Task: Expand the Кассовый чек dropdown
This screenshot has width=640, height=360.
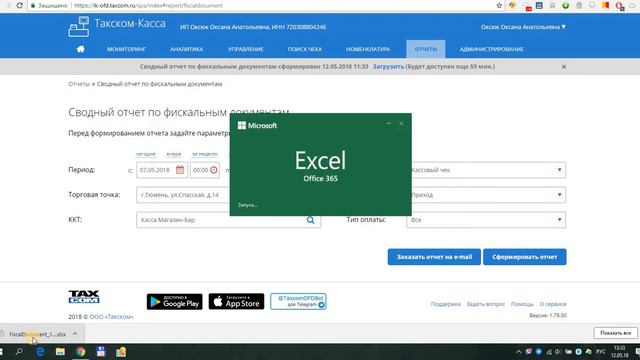Action: tap(486, 170)
